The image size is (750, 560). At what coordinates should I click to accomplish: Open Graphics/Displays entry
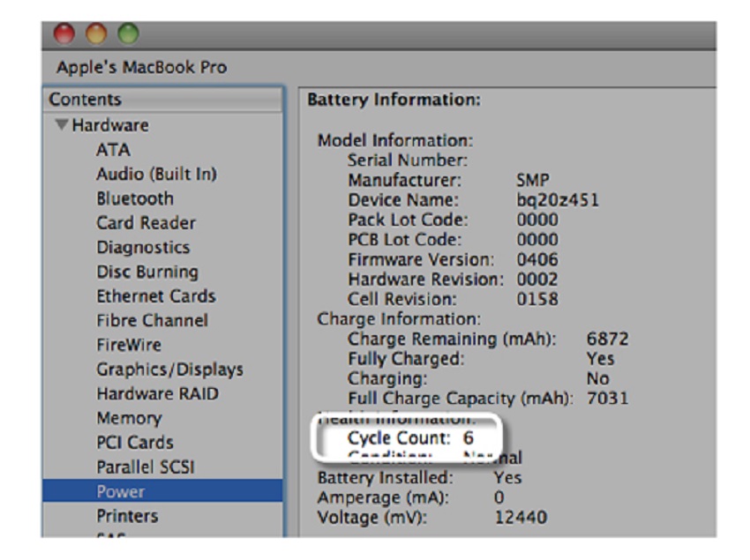169,370
